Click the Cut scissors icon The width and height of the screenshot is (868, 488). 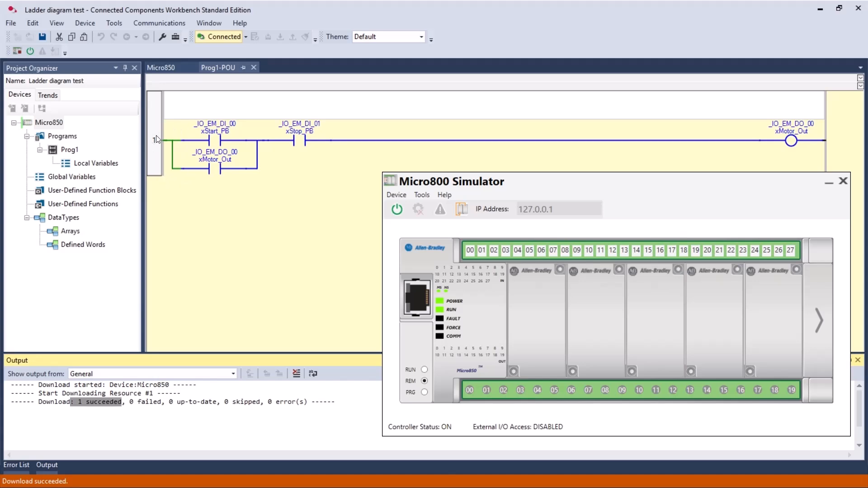coord(59,37)
